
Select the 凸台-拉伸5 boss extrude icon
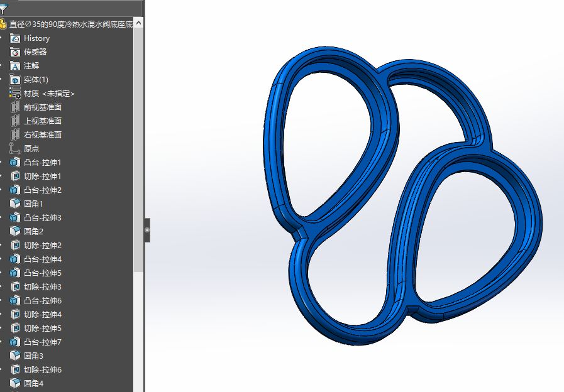pos(14,273)
